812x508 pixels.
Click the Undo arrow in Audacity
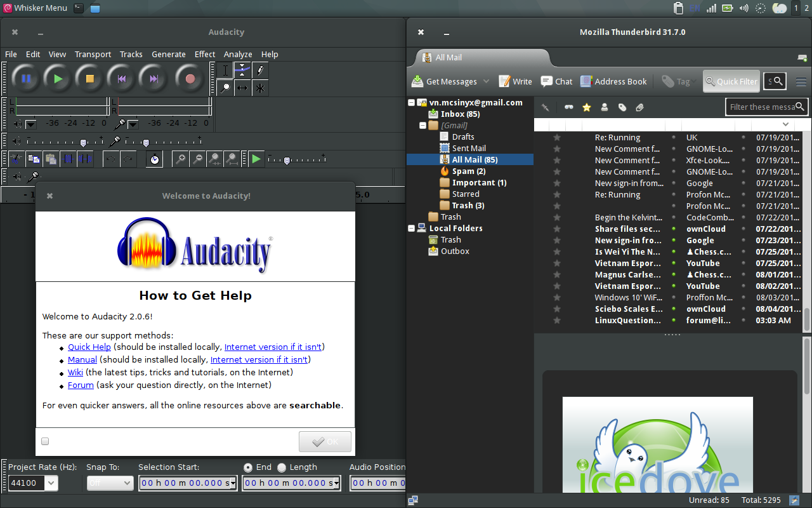click(x=110, y=159)
